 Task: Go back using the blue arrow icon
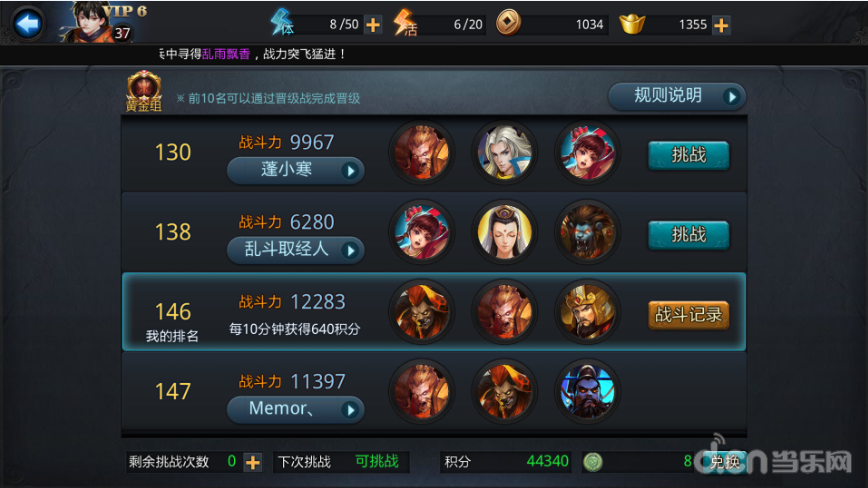coord(28,24)
